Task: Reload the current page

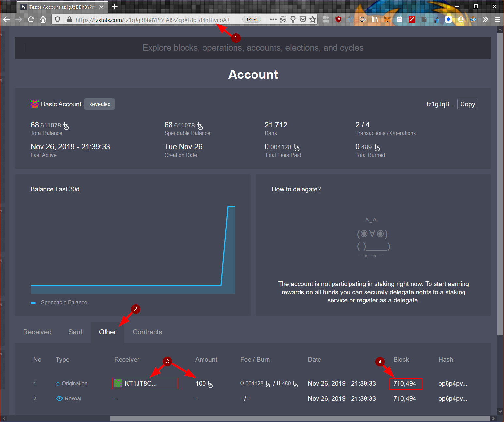Action: click(x=31, y=19)
